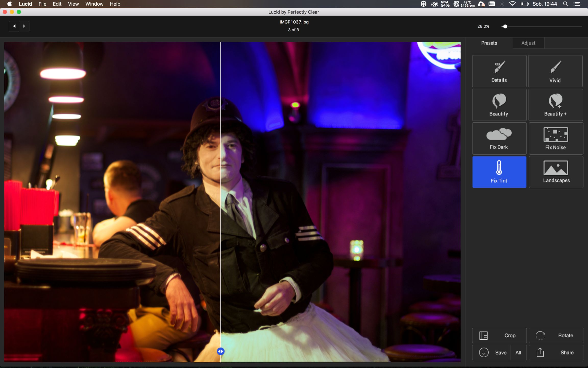Click the before/after split divider handle
This screenshot has width=588, height=368.
point(220,351)
